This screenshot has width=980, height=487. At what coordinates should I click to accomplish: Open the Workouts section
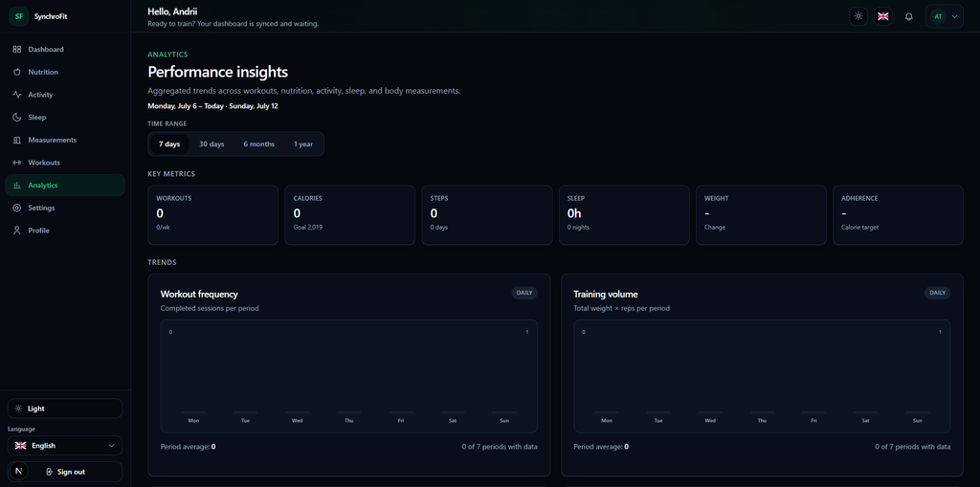[x=65, y=163]
